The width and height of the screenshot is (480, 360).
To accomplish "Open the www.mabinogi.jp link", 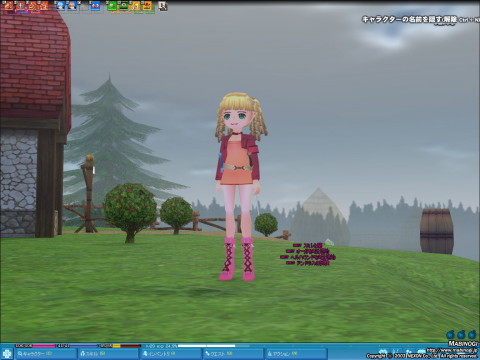I will (x=453, y=350).
